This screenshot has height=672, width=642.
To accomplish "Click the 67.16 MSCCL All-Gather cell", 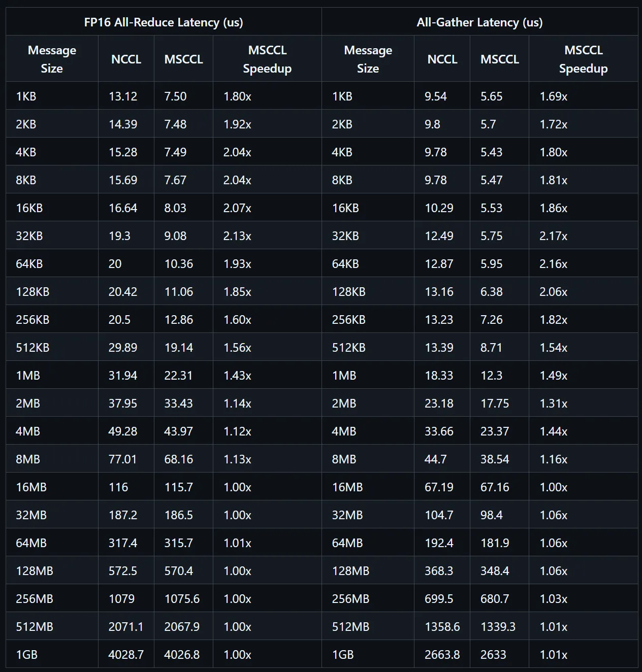I will pyautogui.click(x=495, y=487).
